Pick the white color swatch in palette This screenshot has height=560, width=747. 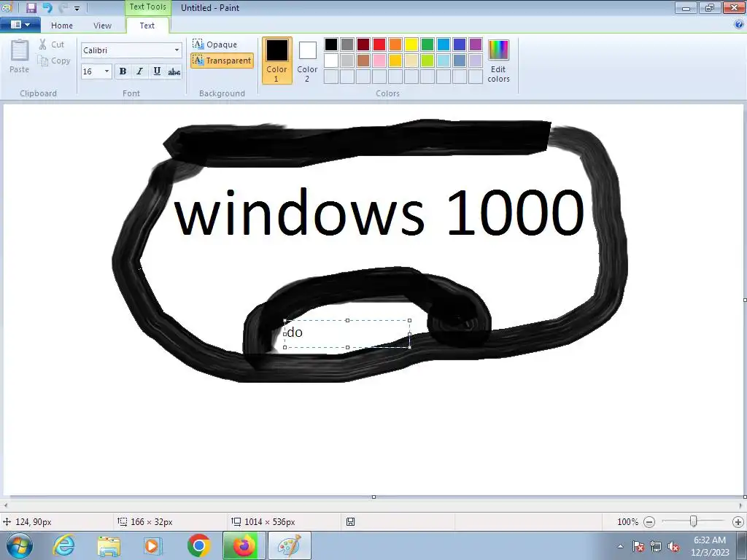pyautogui.click(x=331, y=61)
